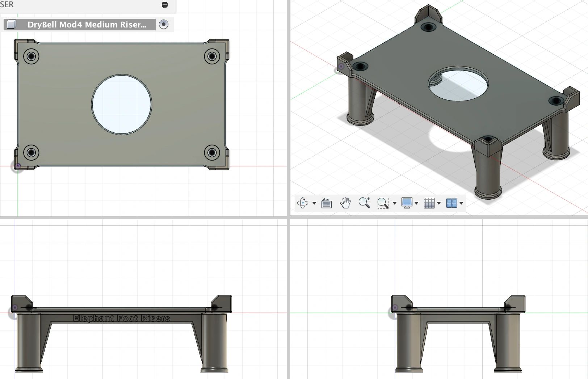The height and width of the screenshot is (379, 588).
Task: Click the Viewports layout icon
Action: (x=451, y=203)
